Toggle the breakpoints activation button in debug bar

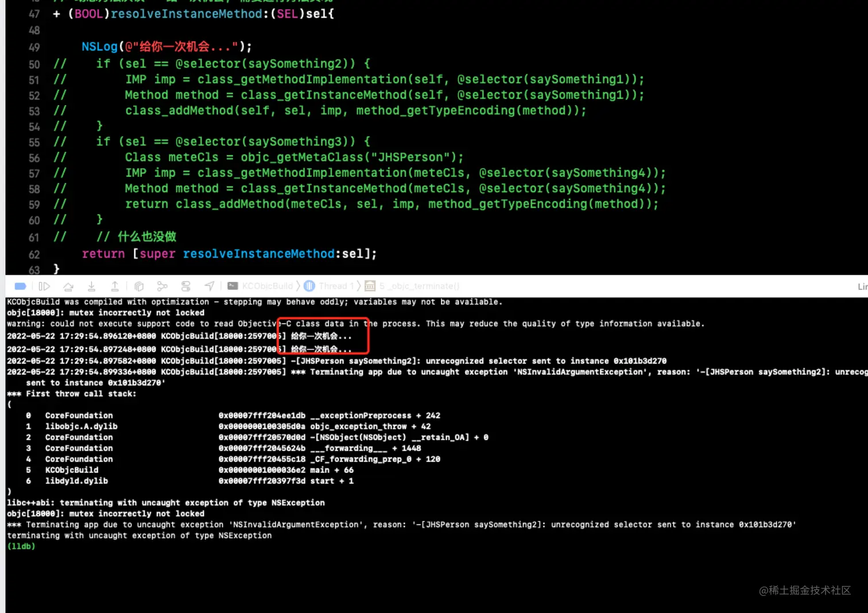[20, 286]
